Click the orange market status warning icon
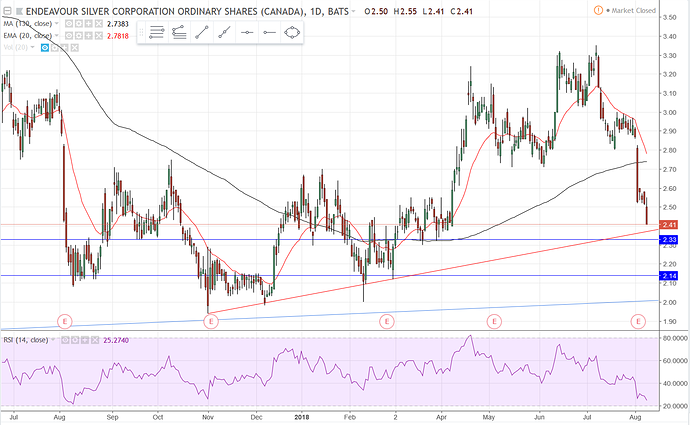690x425 pixels. click(x=598, y=10)
